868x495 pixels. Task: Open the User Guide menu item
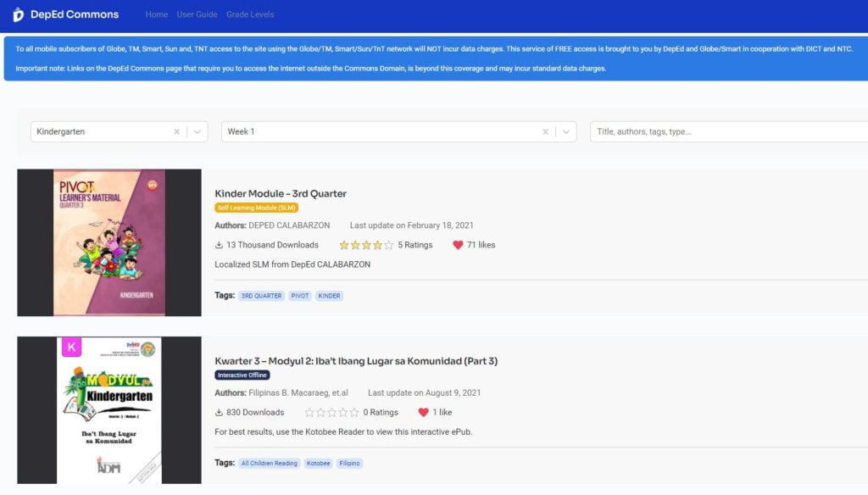197,14
